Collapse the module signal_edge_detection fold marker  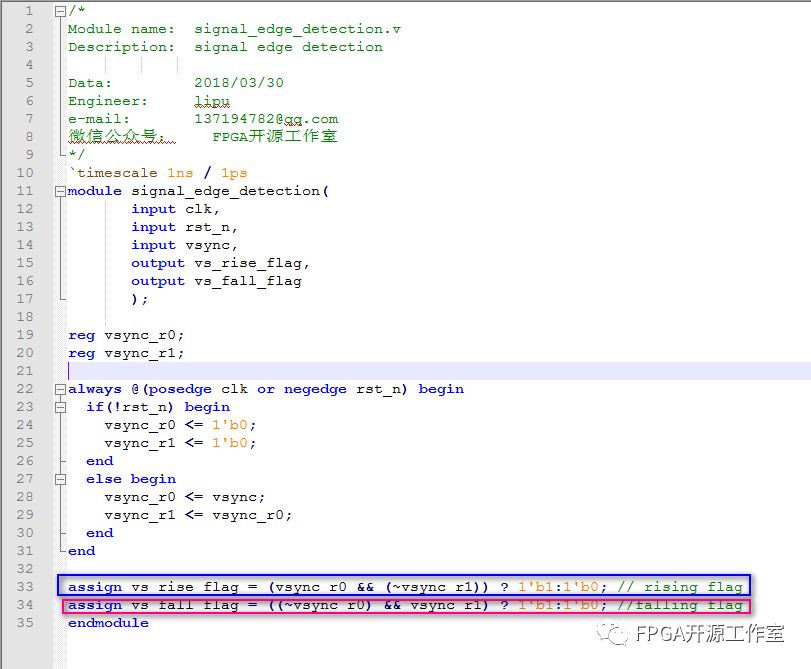click(x=61, y=191)
